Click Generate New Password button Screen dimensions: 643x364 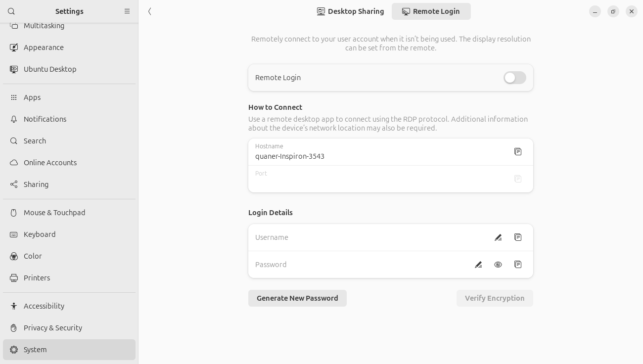(297, 298)
